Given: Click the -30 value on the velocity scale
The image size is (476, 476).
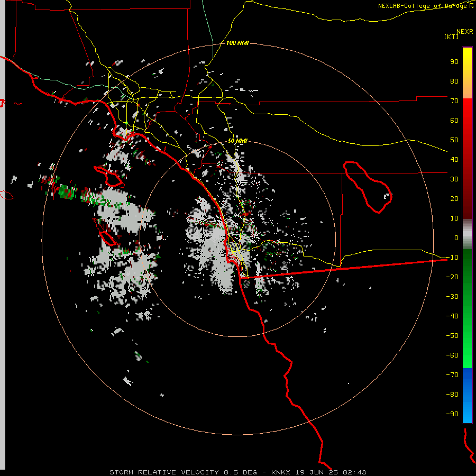Looking at the screenshot, I should tap(452, 297).
